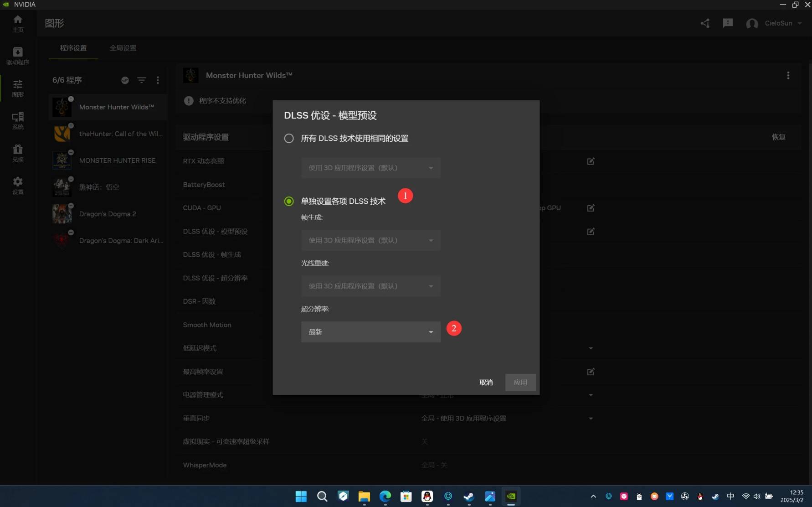The width and height of the screenshot is (812, 507).
Task: Click 取消 button in DLSS dialog
Action: pos(486,383)
